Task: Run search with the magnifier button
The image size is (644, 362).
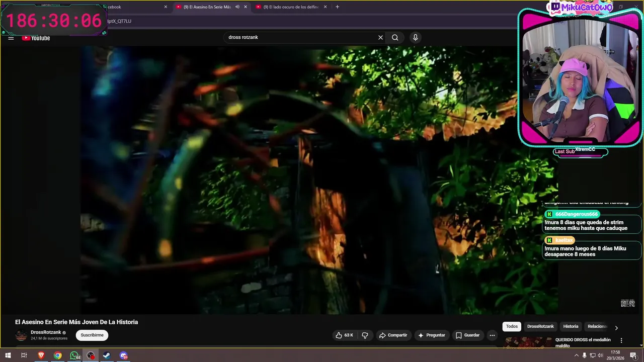Action: [395, 37]
